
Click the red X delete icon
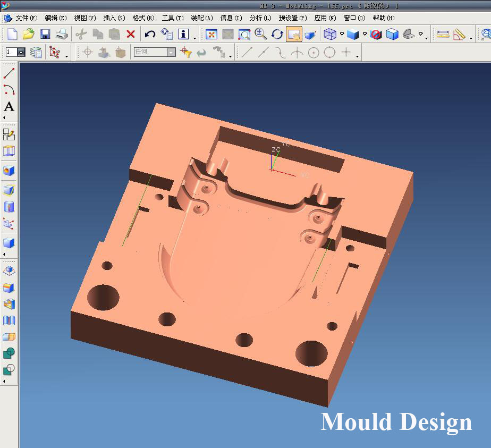pos(131,35)
